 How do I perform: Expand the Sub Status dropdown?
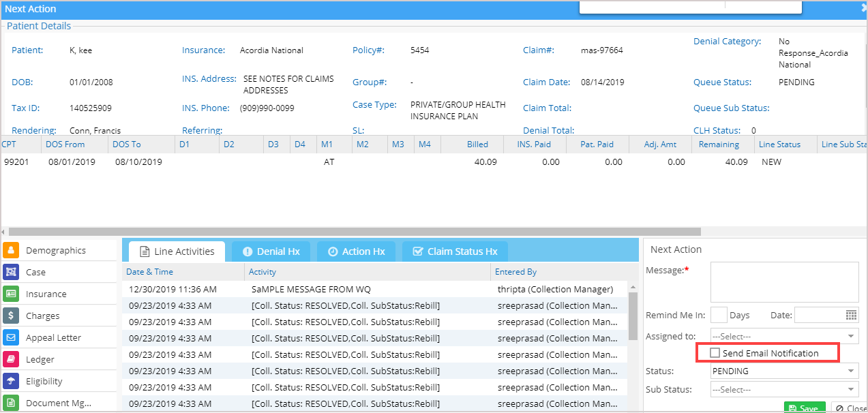pyautogui.click(x=784, y=390)
